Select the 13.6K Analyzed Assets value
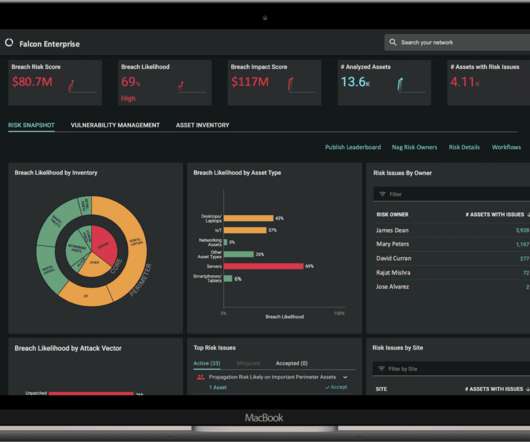 coord(355,82)
